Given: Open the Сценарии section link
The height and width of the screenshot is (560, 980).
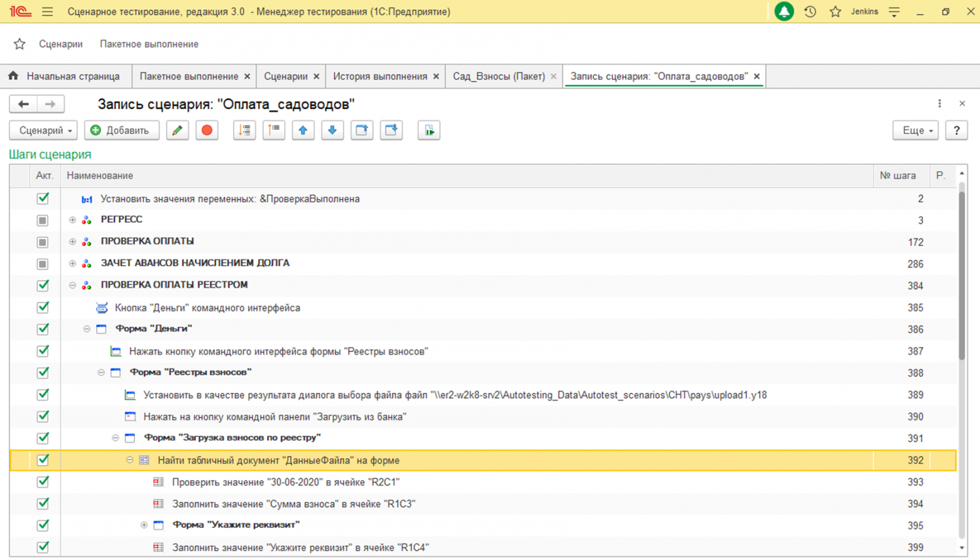Looking at the screenshot, I should pos(61,44).
